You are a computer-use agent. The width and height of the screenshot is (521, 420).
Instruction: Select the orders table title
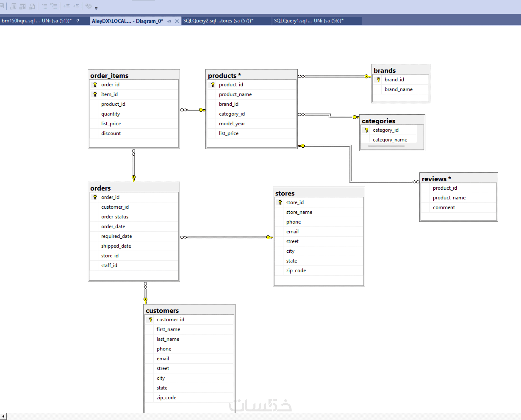[x=101, y=188]
